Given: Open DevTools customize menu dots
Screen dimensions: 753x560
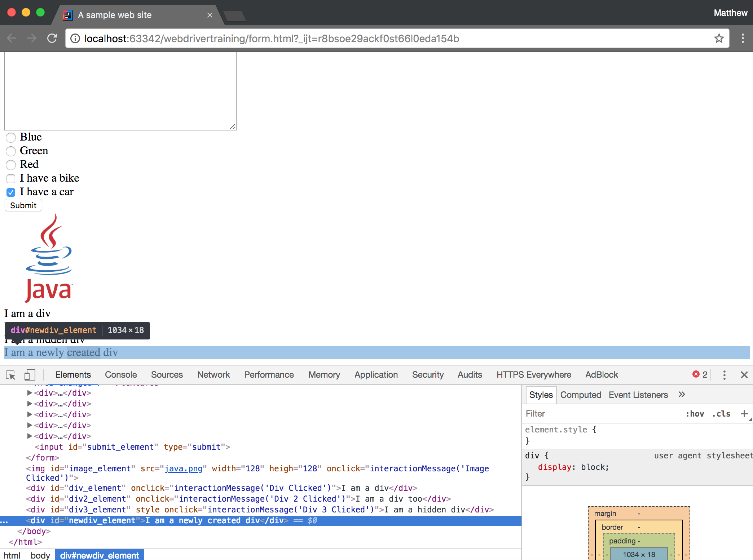Looking at the screenshot, I should click(x=724, y=375).
